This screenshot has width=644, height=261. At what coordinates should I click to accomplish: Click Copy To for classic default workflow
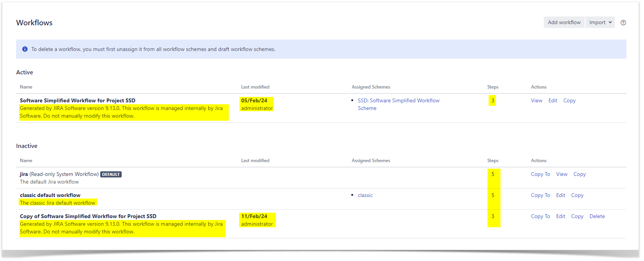[540, 195]
